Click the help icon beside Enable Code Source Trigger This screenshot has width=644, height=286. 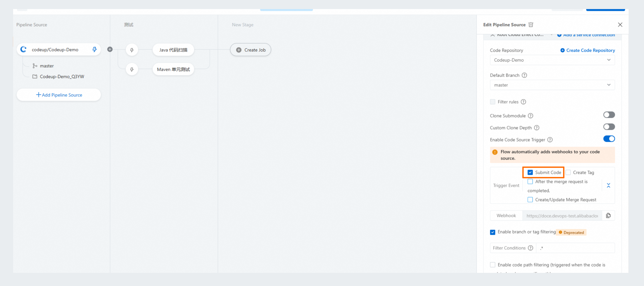click(x=550, y=140)
